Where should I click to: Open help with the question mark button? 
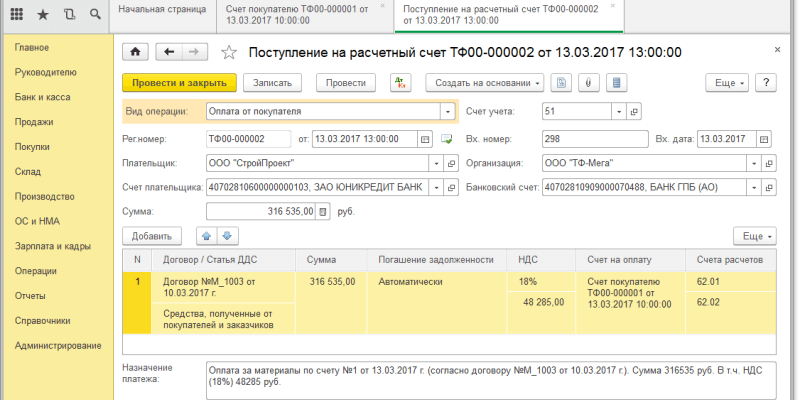click(x=766, y=83)
